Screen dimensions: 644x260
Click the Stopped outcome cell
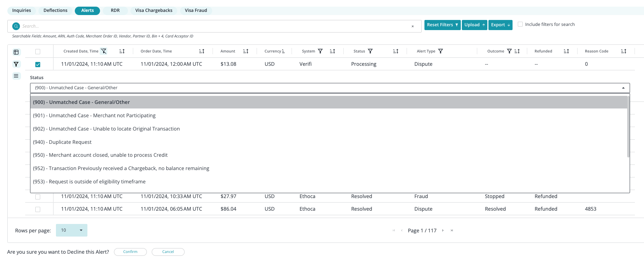point(494,196)
